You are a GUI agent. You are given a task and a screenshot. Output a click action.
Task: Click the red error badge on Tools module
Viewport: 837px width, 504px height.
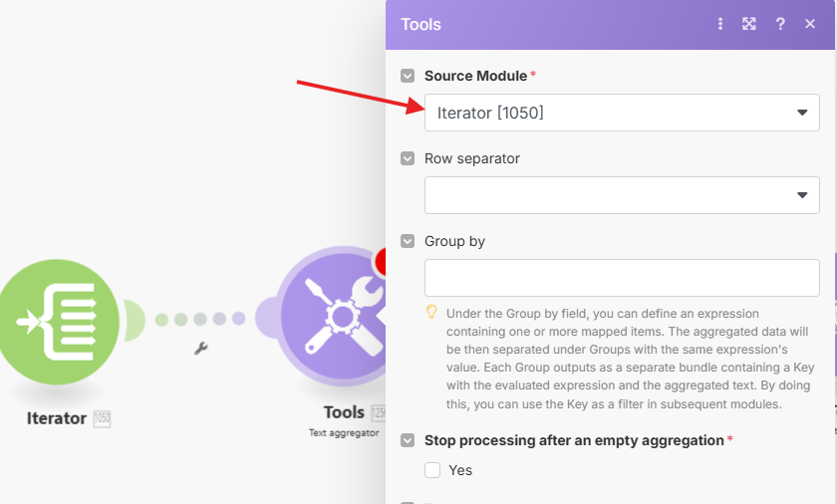point(381,261)
